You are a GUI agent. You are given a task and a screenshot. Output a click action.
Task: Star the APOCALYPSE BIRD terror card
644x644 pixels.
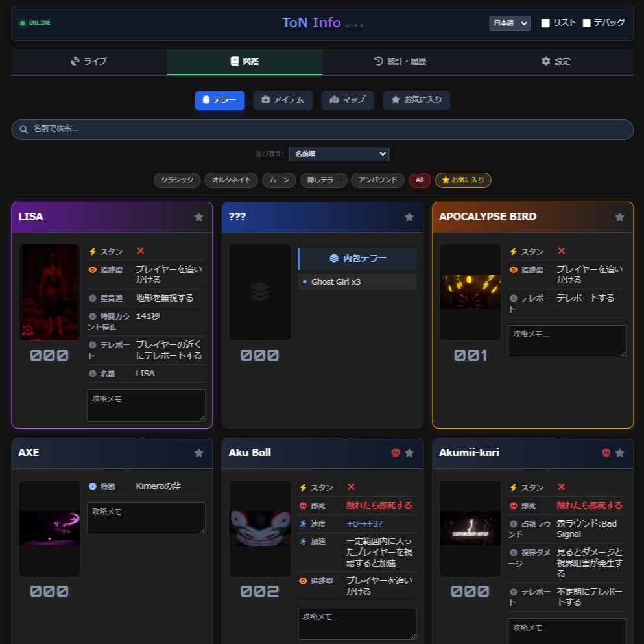click(x=619, y=217)
